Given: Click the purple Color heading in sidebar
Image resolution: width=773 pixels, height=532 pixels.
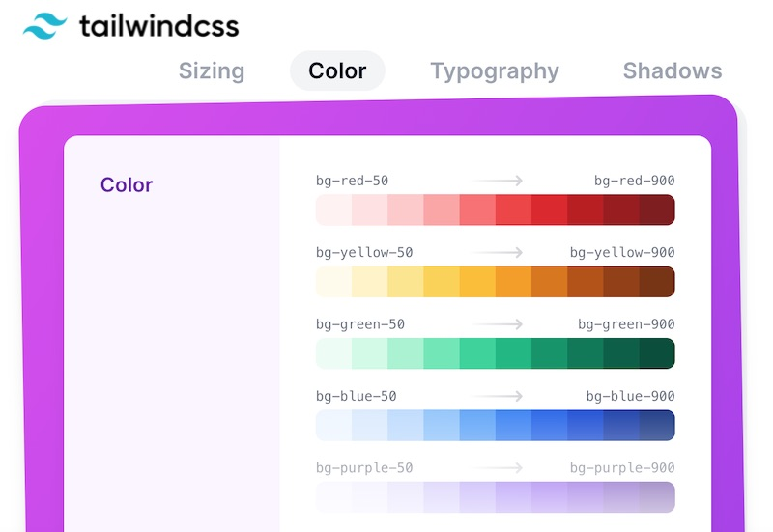Looking at the screenshot, I should coord(127,184).
